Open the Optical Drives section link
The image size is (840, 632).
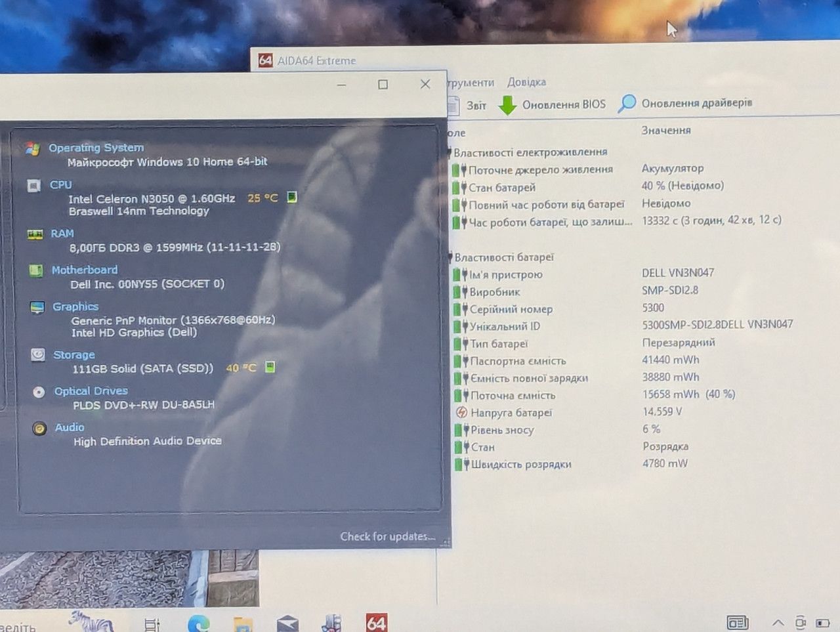click(91, 391)
